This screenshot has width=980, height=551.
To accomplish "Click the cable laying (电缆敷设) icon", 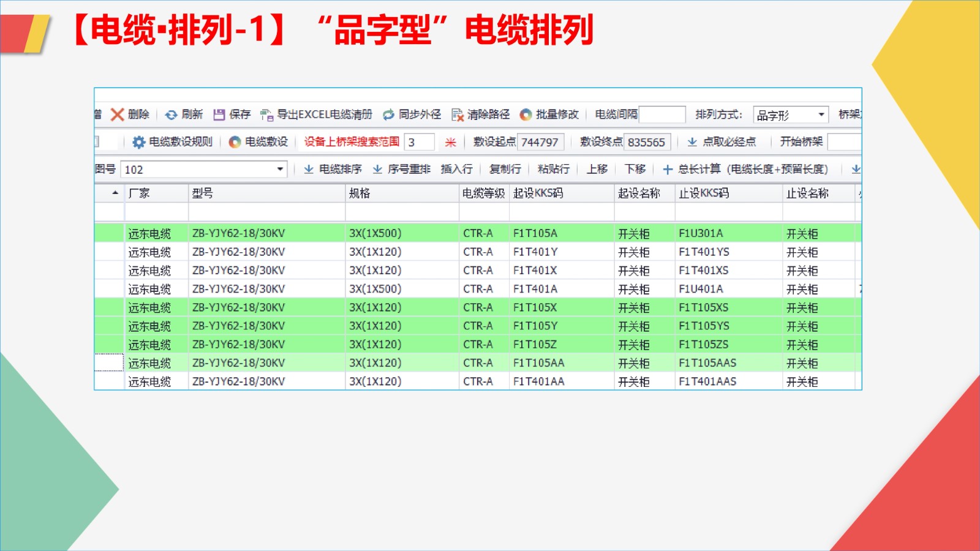I will coord(235,142).
